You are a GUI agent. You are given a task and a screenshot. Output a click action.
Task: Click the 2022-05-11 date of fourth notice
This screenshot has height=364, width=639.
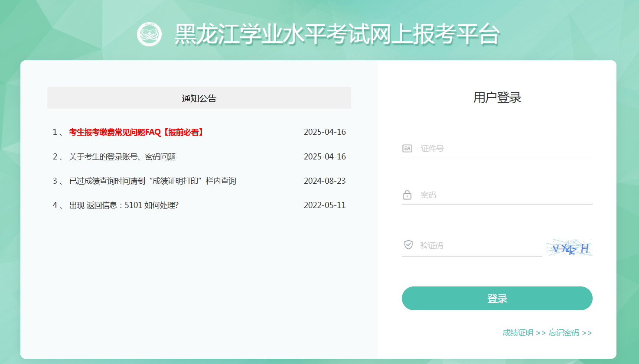pos(325,205)
